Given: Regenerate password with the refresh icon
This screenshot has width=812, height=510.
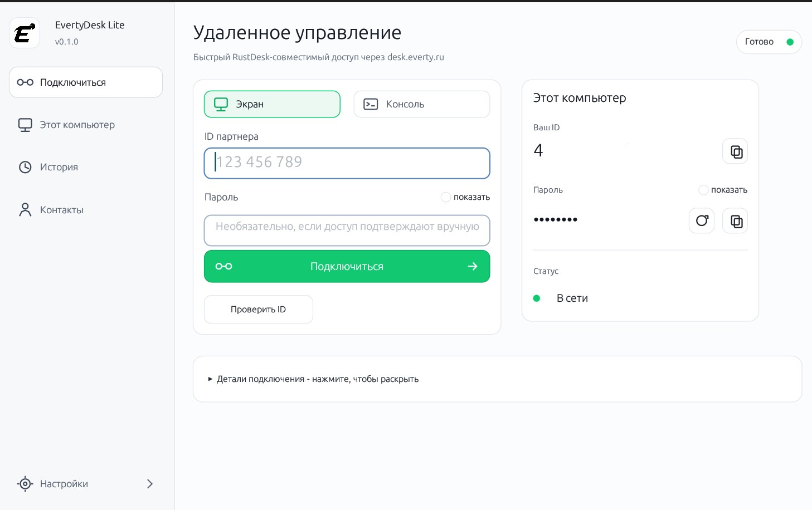Looking at the screenshot, I should [x=702, y=221].
